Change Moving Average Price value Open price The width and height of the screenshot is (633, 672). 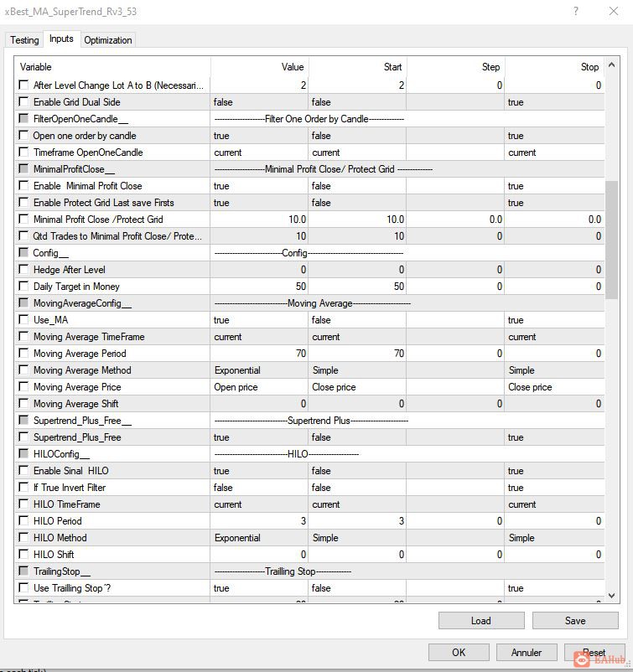tap(259, 386)
